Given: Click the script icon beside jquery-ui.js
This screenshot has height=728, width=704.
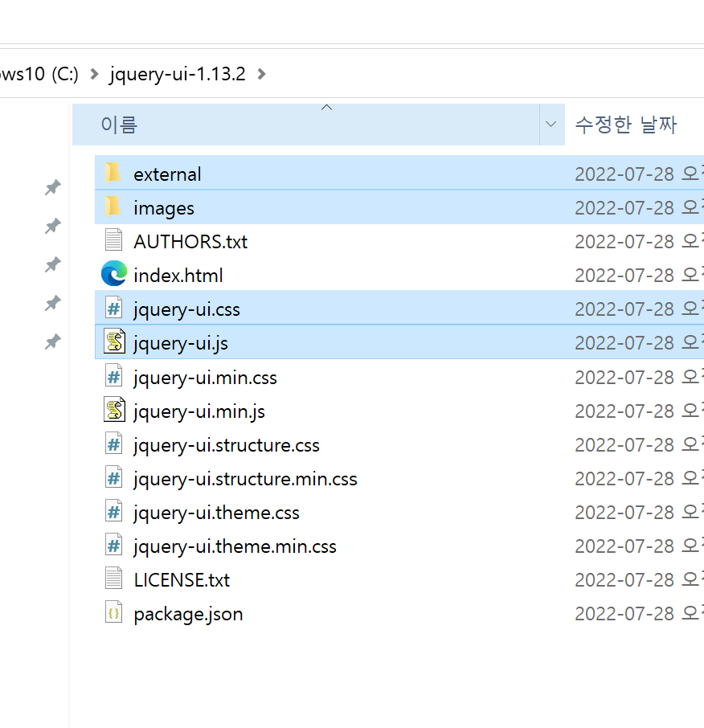Looking at the screenshot, I should click(114, 342).
